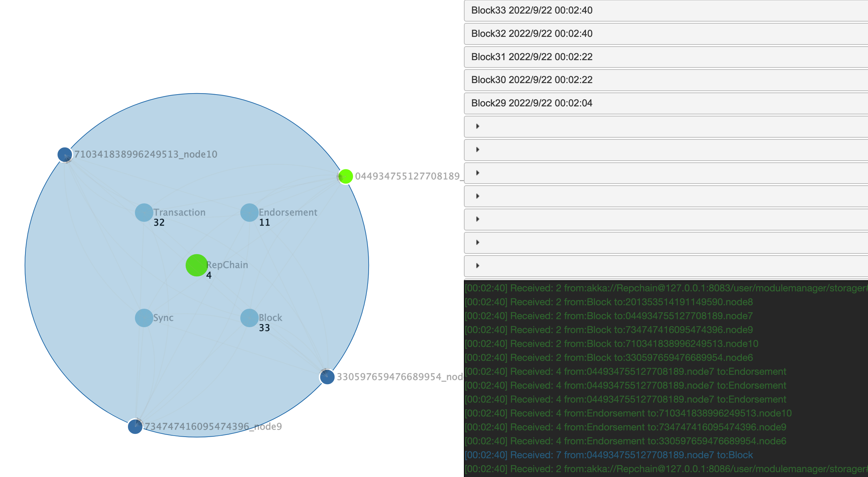Viewport: 868px width, 477px height.
Task: Select the 710341838996249513_node10 peer node
Action: point(65,155)
